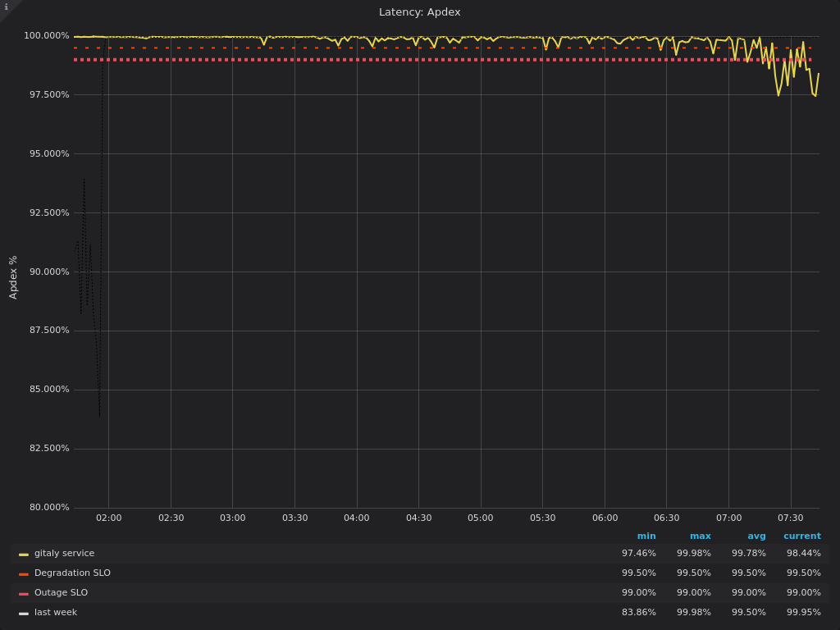Viewport: 840px width, 630px height.
Task: Click yellow color swatch for gitaly service
Action: (24, 555)
